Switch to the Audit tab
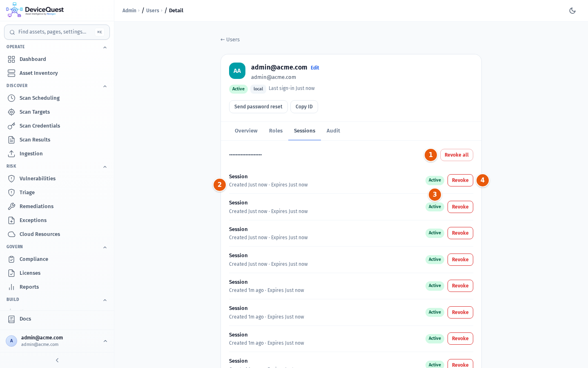588x368 pixels. click(333, 131)
